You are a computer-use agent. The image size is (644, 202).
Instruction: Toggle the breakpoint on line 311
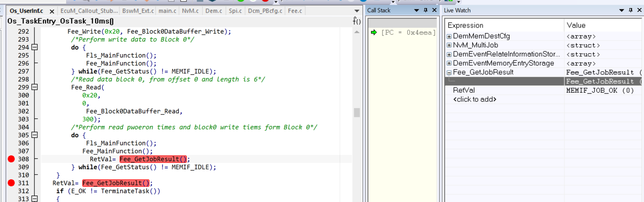pos(11,183)
